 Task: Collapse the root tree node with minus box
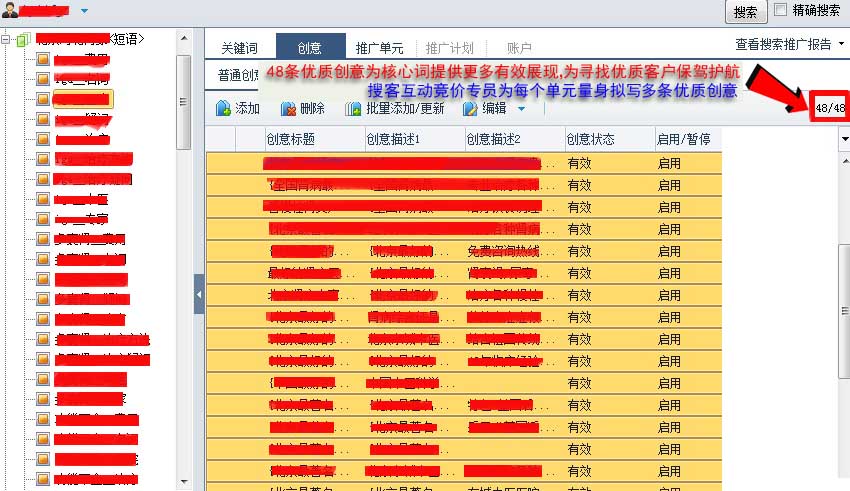[x=7, y=40]
